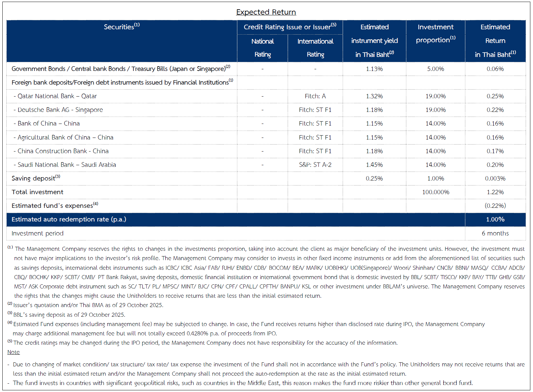Click the Saudi National Bank row label
This screenshot has width=533, height=392.
pos(67,165)
